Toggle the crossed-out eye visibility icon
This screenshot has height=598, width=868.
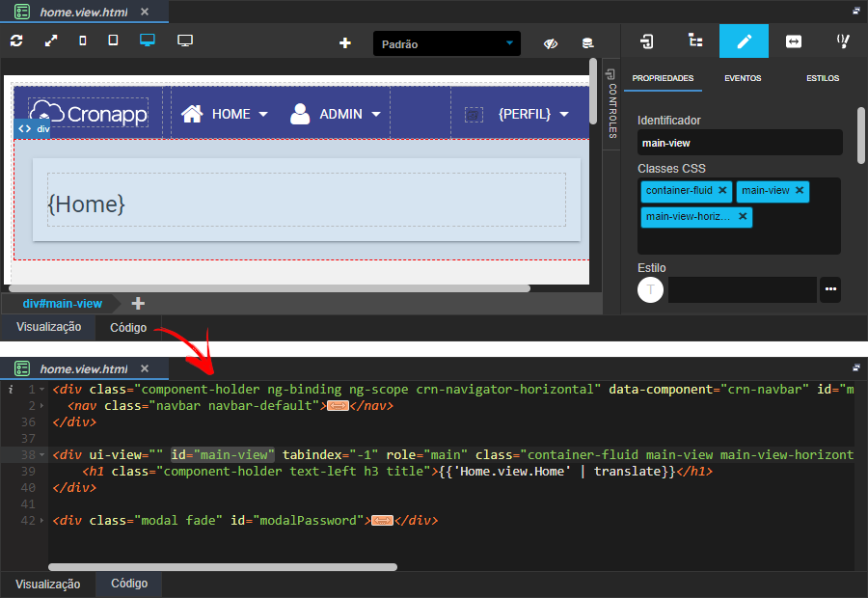coord(551,43)
